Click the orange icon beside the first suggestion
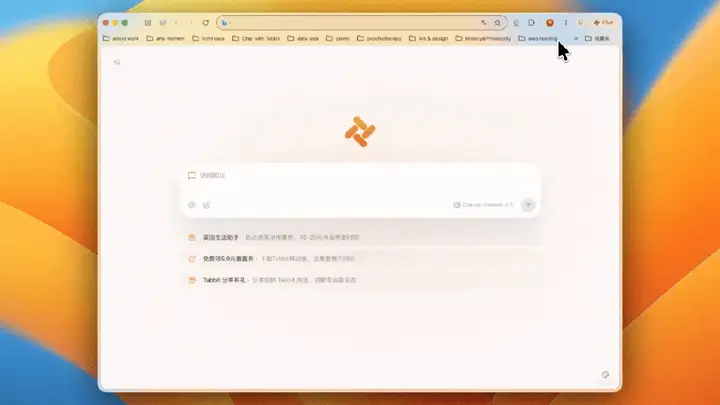This screenshot has height=405, width=720. click(192, 237)
